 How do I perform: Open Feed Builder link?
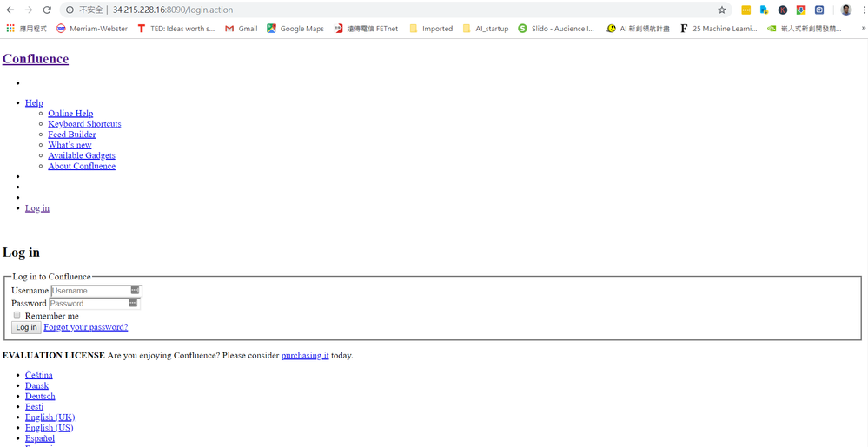point(71,135)
